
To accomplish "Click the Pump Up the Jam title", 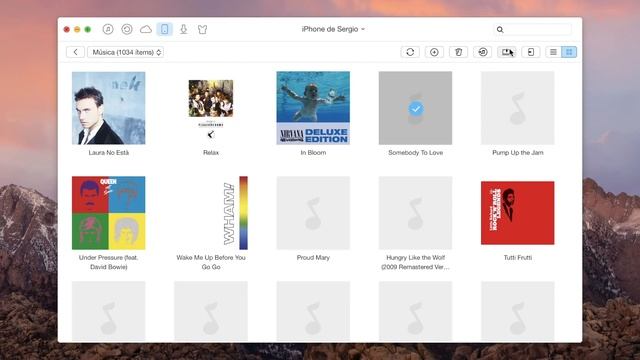I will (x=518, y=153).
